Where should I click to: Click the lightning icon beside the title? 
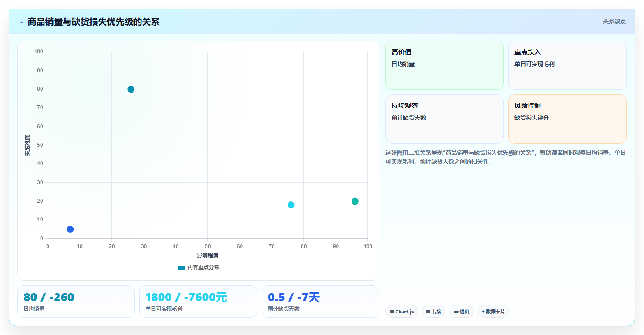(21, 22)
